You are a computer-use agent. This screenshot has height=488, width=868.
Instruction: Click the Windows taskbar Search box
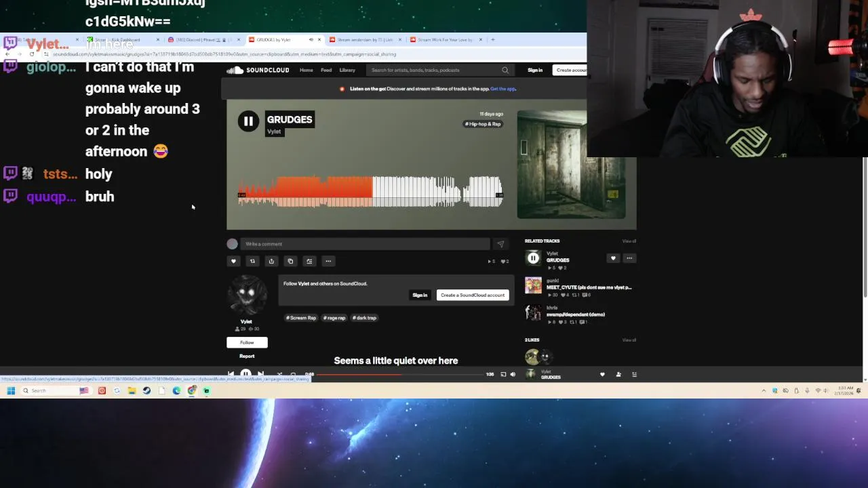click(x=57, y=390)
